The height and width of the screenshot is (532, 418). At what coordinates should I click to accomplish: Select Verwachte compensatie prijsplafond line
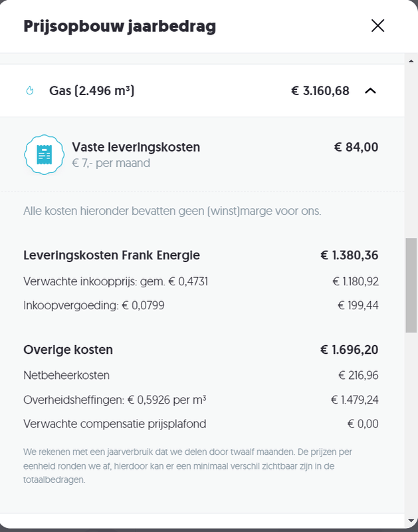coord(114,424)
